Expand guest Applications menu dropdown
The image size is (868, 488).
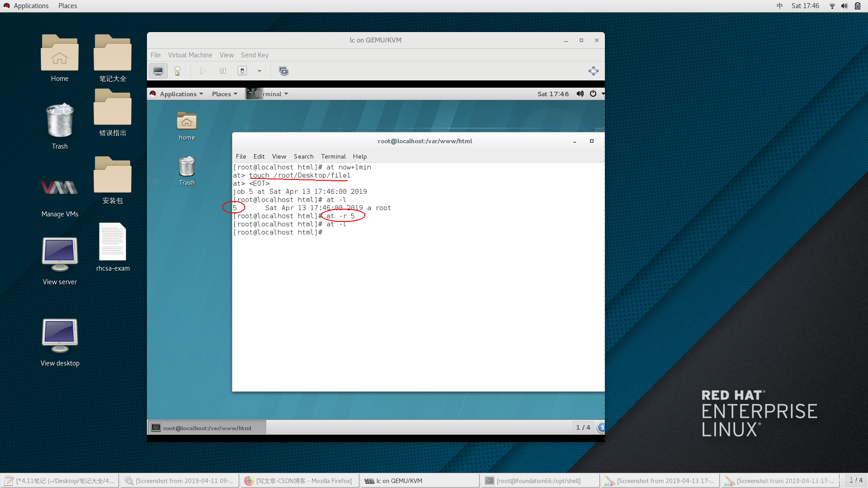pyautogui.click(x=181, y=94)
